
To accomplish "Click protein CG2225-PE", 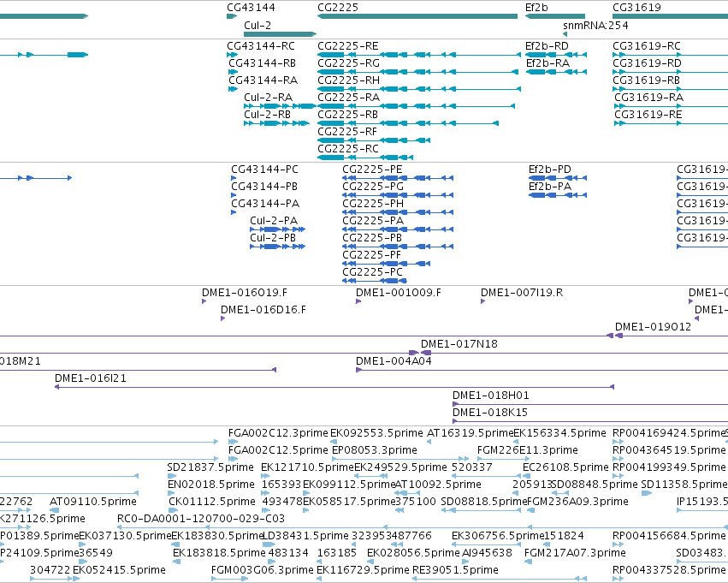I will click(372, 170).
